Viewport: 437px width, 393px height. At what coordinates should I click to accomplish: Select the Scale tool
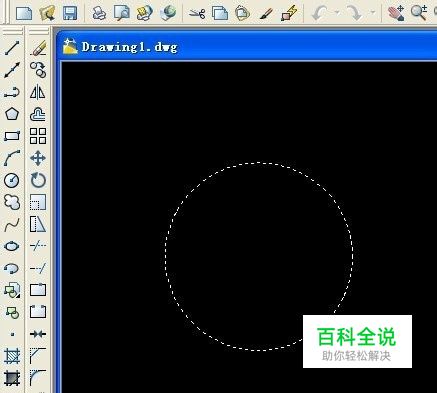click(38, 202)
